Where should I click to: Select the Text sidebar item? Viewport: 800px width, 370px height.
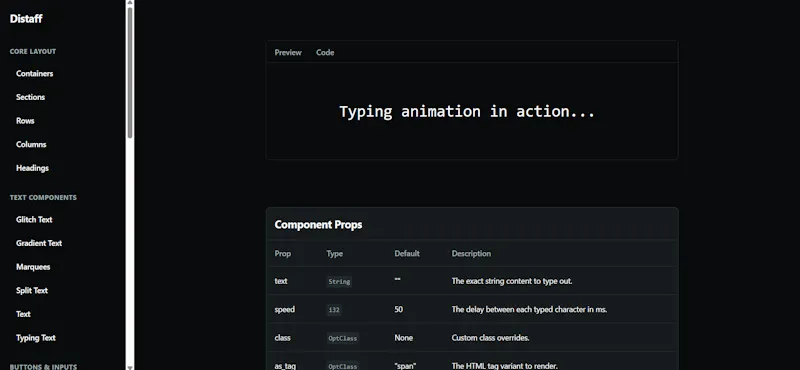(x=23, y=314)
